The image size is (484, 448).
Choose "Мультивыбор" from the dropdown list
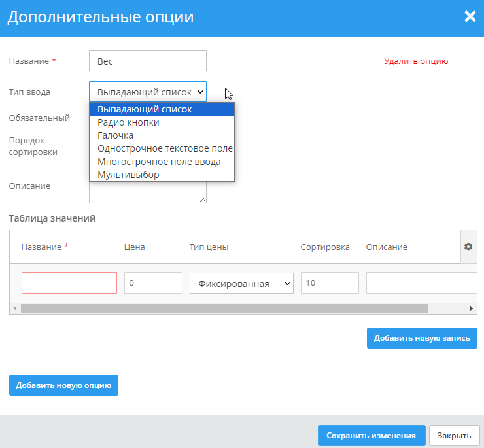click(x=128, y=175)
